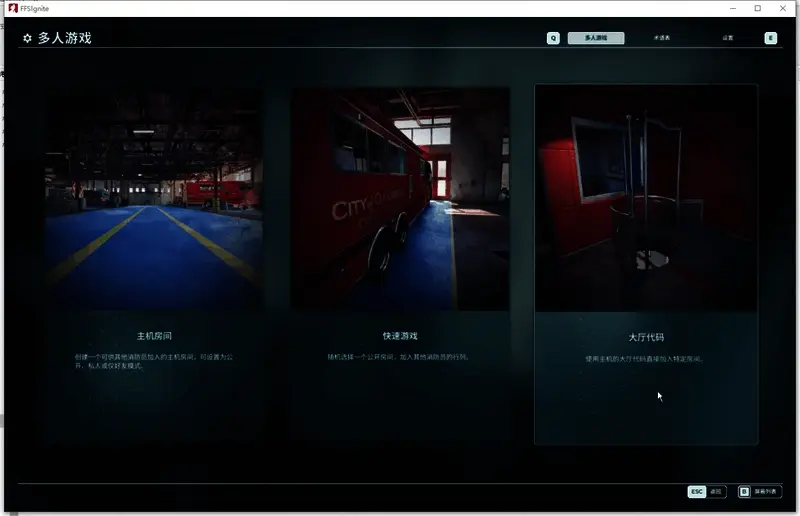Choose the 快速游戏 card title
800x516 pixels.
[x=400, y=336]
